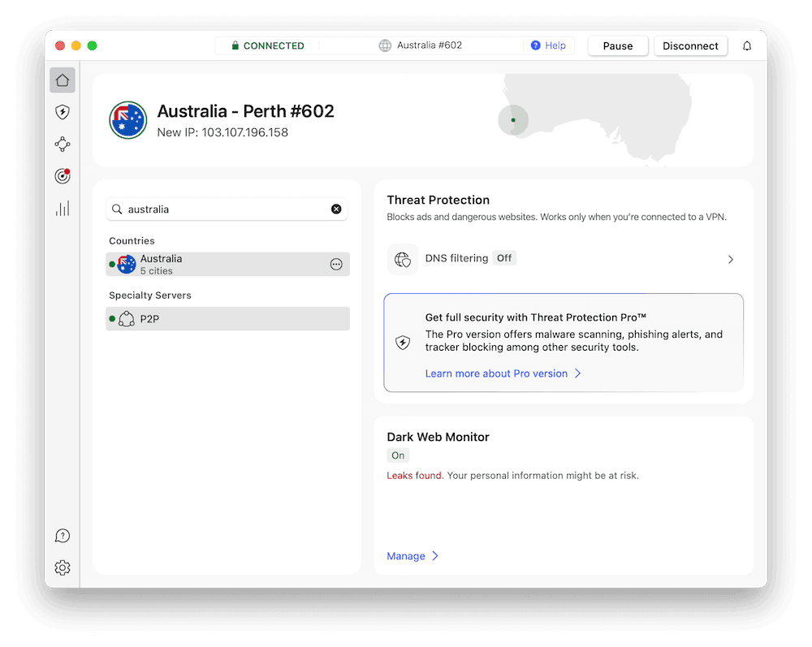Minimize window with yellow button

(x=76, y=45)
